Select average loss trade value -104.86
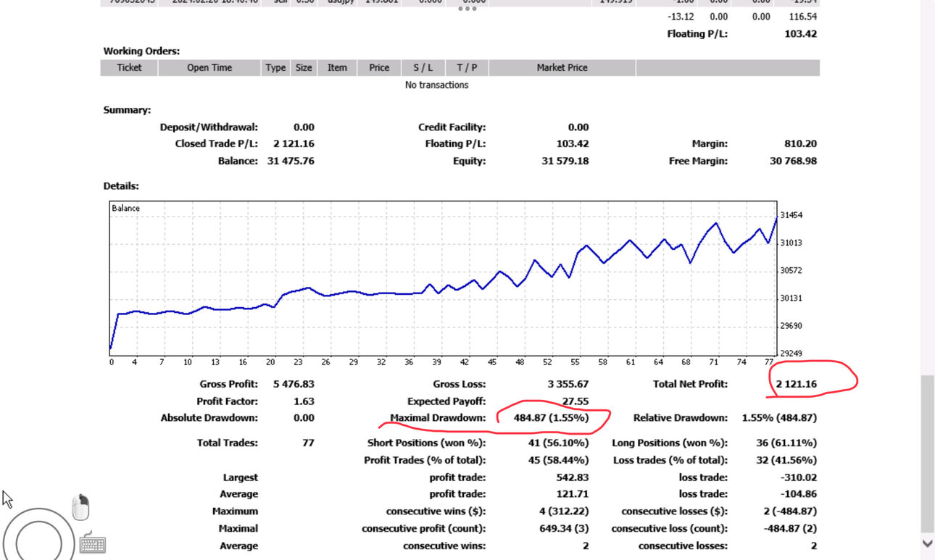This screenshot has height=560, width=935. point(799,494)
